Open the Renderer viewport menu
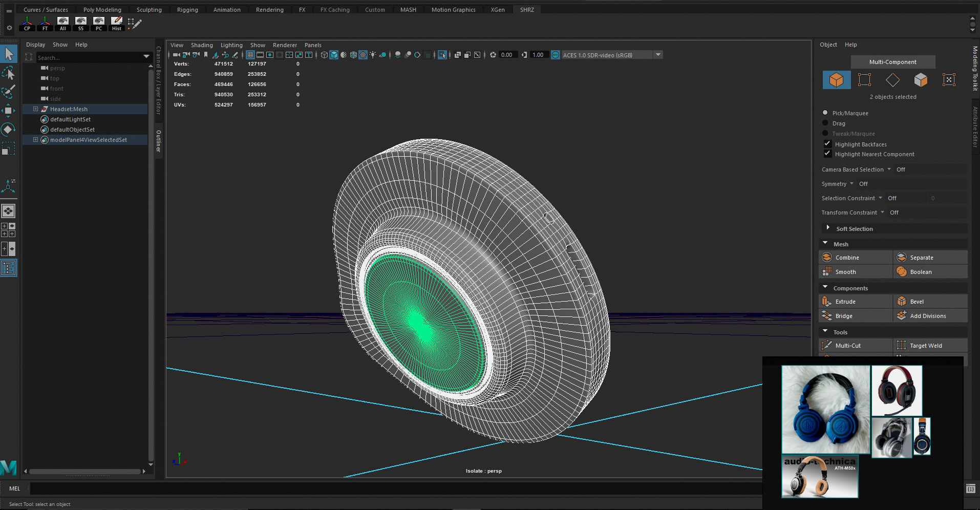 [x=285, y=45]
